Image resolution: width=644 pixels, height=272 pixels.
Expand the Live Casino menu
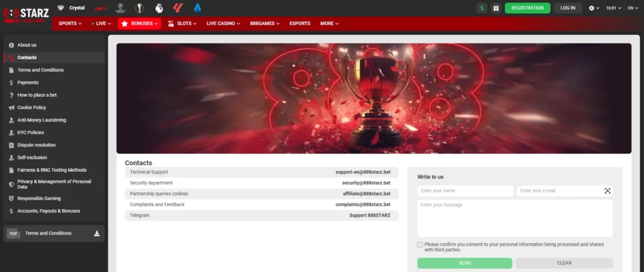click(x=223, y=23)
